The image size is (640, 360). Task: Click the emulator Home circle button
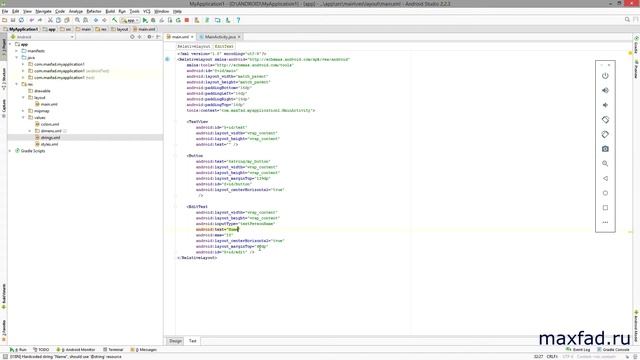(605, 193)
